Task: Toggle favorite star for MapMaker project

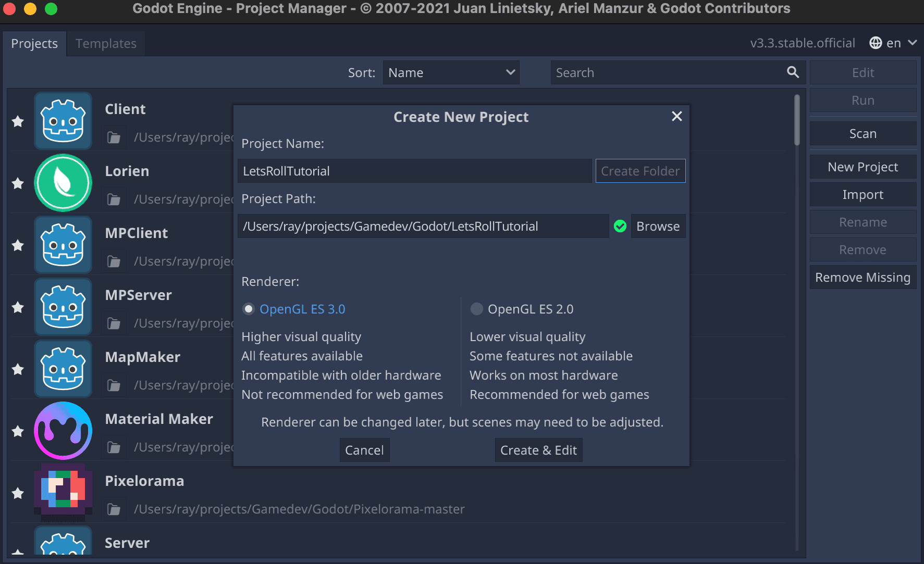Action: [18, 369]
